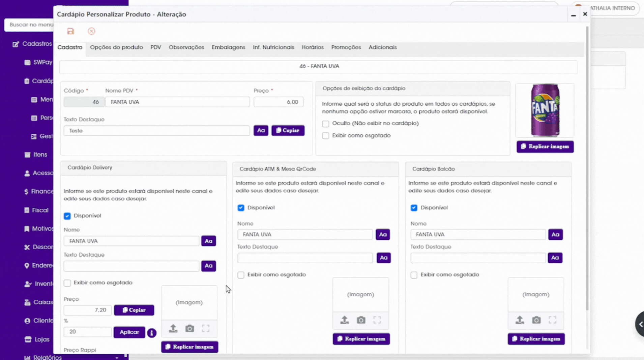The image size is (644, 360).
Task: Click the Aplicar percentage button
Action: 129,332
